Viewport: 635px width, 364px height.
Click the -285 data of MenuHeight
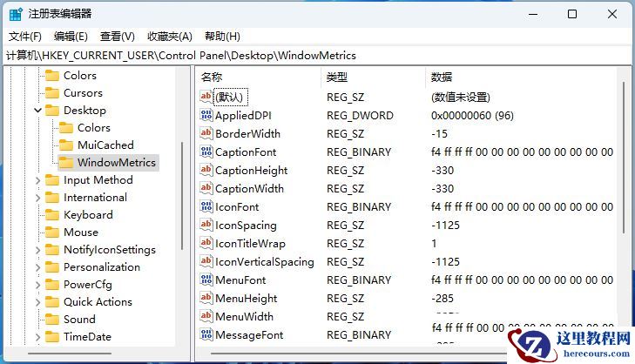(442, 299)
